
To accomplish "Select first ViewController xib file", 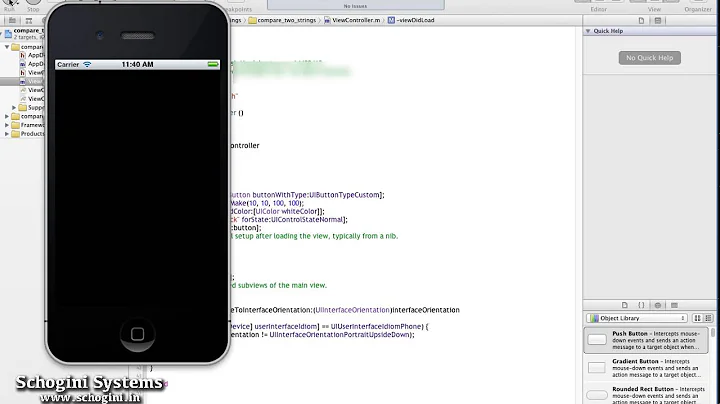I will pos(31,90).
